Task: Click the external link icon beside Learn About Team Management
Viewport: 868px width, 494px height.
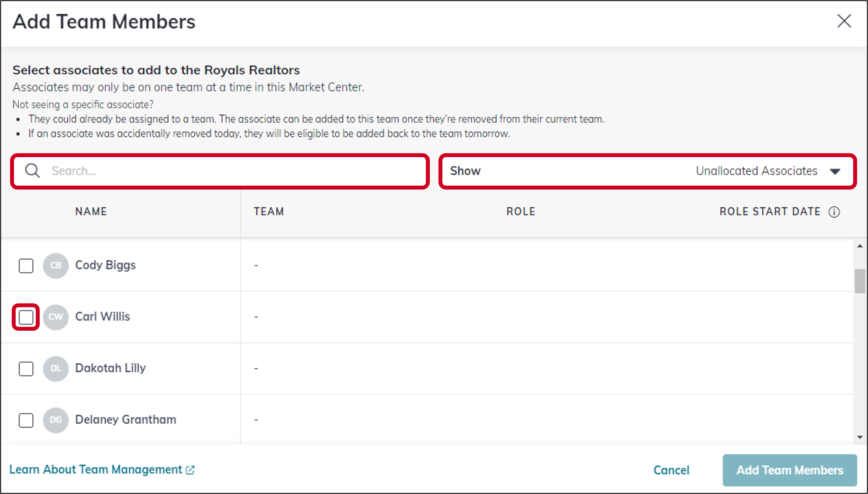Action: (190, 470)
